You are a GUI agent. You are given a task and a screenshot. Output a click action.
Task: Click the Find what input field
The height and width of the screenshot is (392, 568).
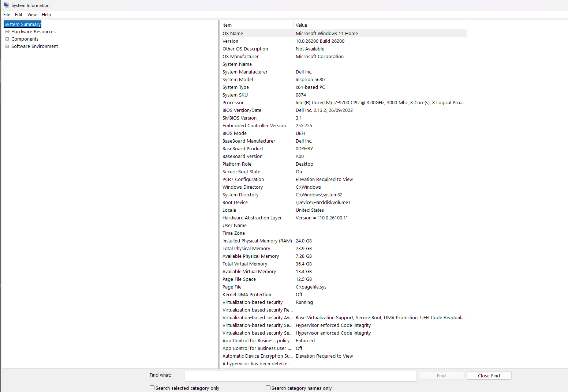[x=300, y=376]
